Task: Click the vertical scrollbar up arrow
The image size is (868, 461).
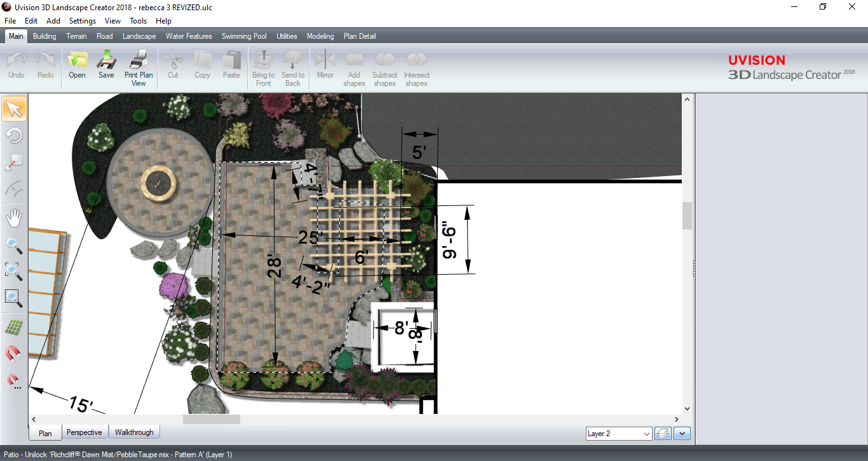Action: (687, 99)
